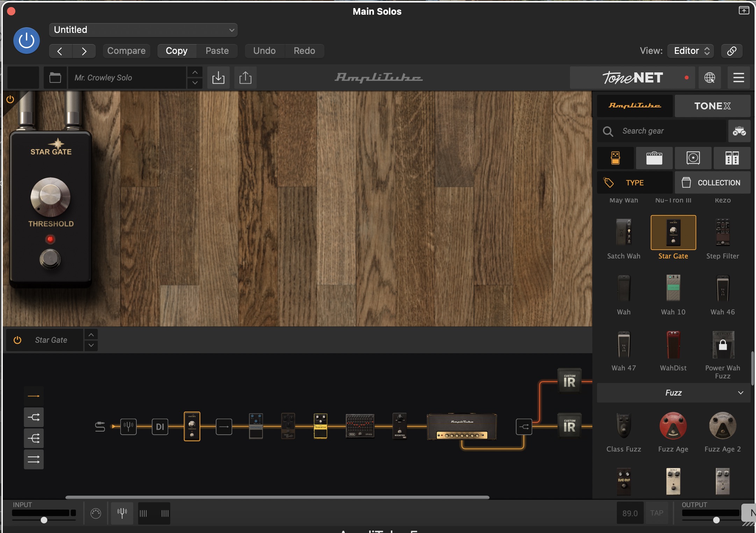
Task: Select previous gear with the Star Gate up chevron
Action: point(91,335)
